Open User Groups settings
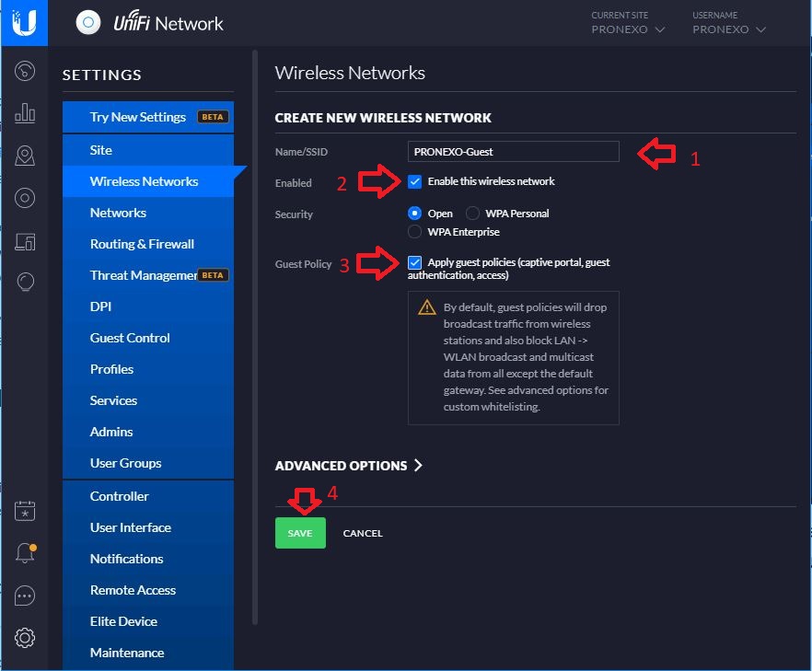Viewport: 812px width, 671px height. click(148, 463)
